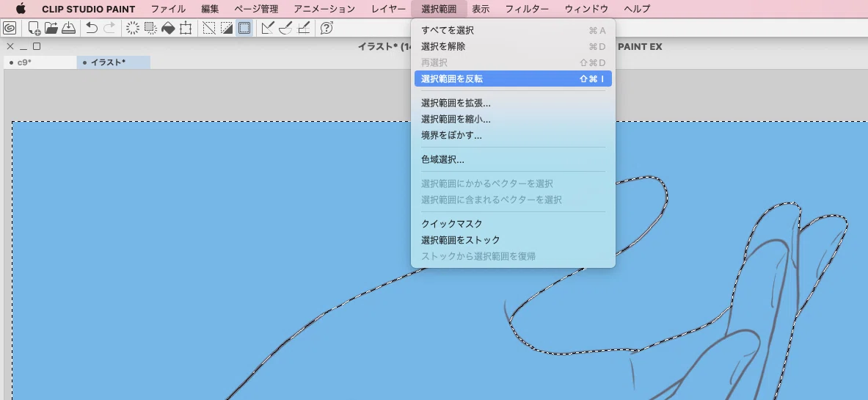Screen dimensions: 868x400
Task: Open the レイヤー menu
Action: pos(389,9)
